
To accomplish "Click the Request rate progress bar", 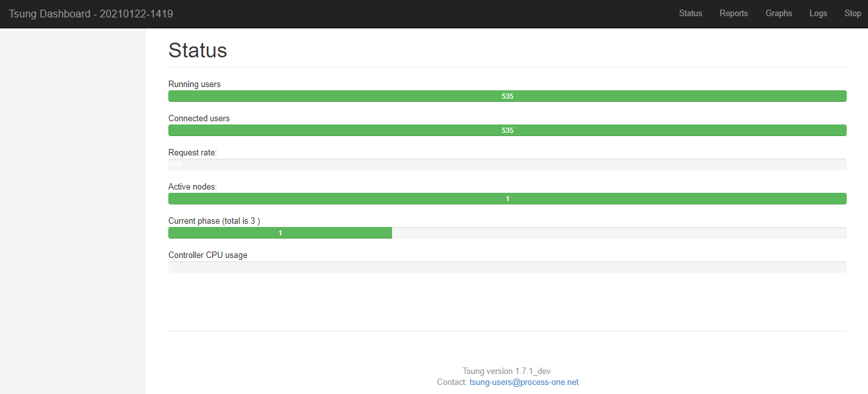I will [507, 164].
